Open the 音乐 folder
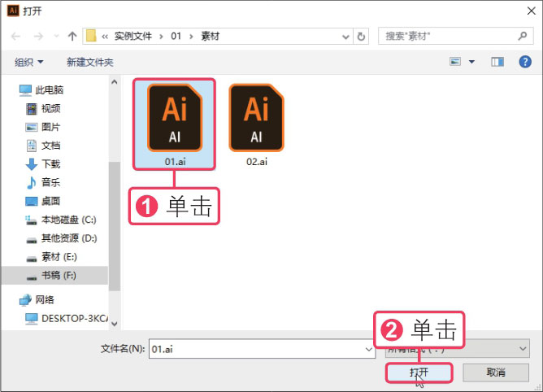543x392 pixels. pyautogui.click(x=50, y=182)
